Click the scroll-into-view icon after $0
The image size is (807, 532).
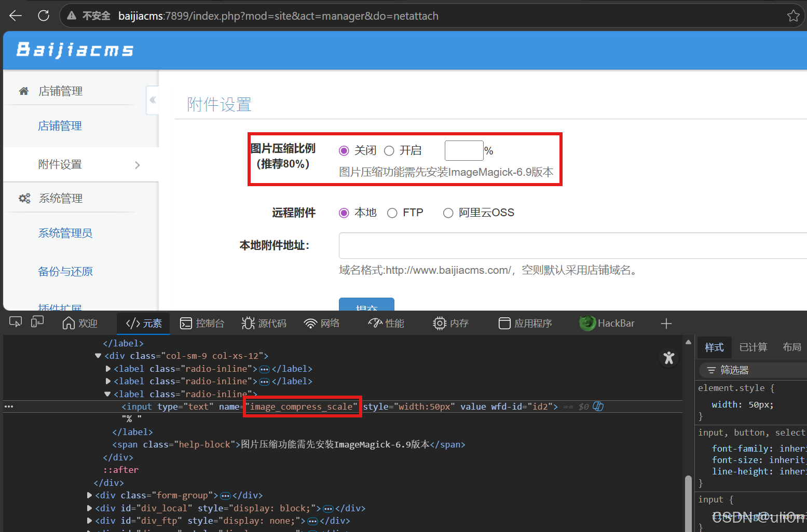[598, 407]
